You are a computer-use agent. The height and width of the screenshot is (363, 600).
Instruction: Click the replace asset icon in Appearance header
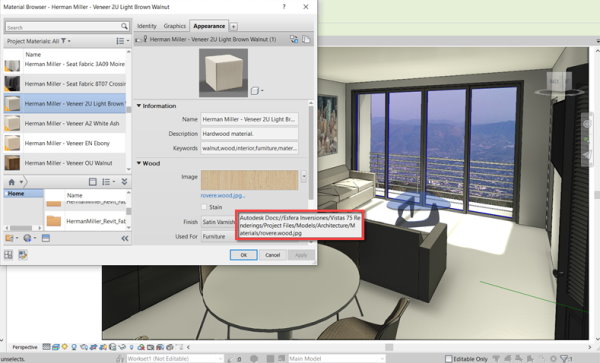(294, 39)
